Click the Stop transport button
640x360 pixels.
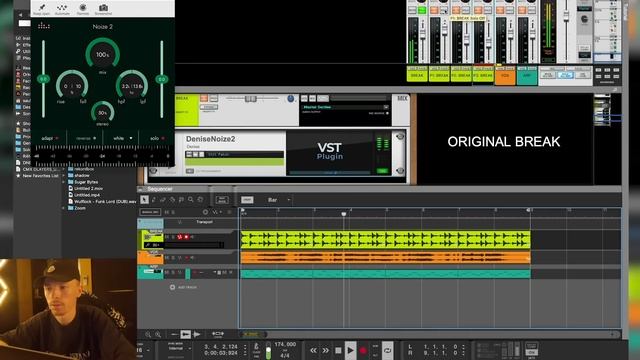tap(338, 350)
